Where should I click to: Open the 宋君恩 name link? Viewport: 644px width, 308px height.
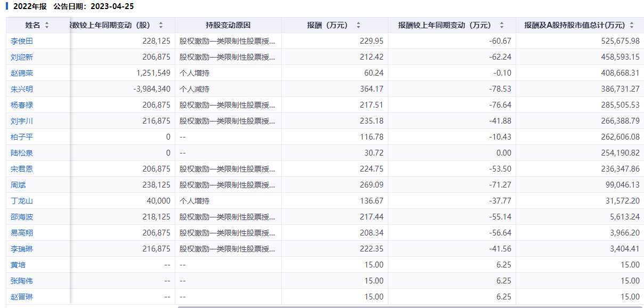(x=22, y=169)
